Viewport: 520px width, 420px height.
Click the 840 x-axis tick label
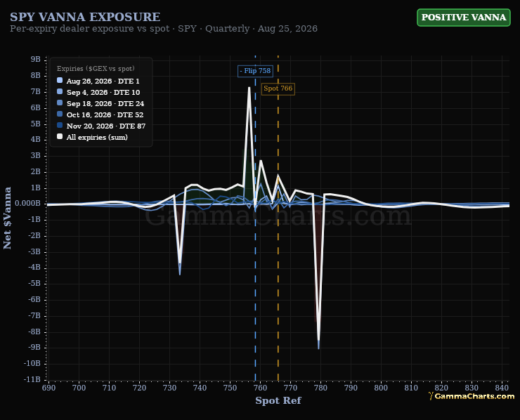click(x=502, y=388)
